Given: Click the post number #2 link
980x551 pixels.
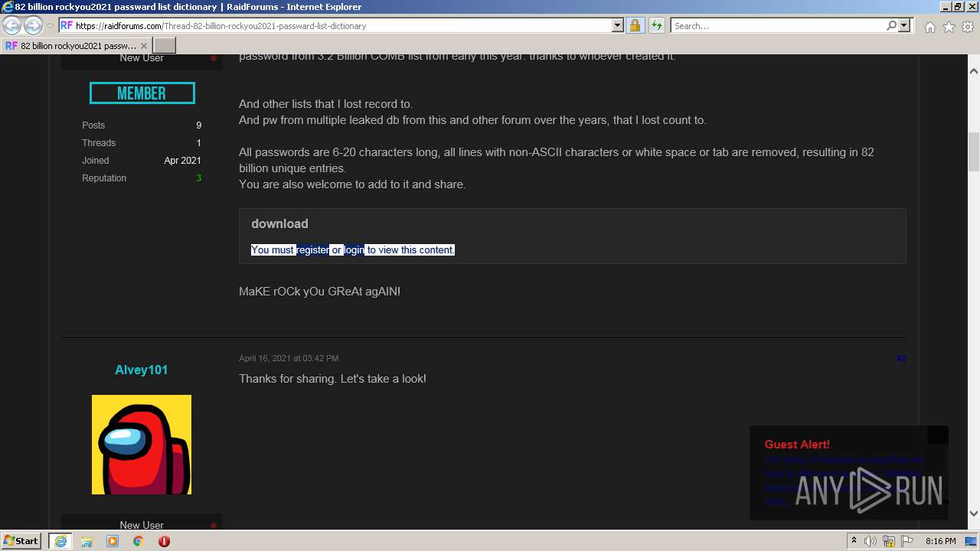Looking at the screenshot, I should click(901, 358).
